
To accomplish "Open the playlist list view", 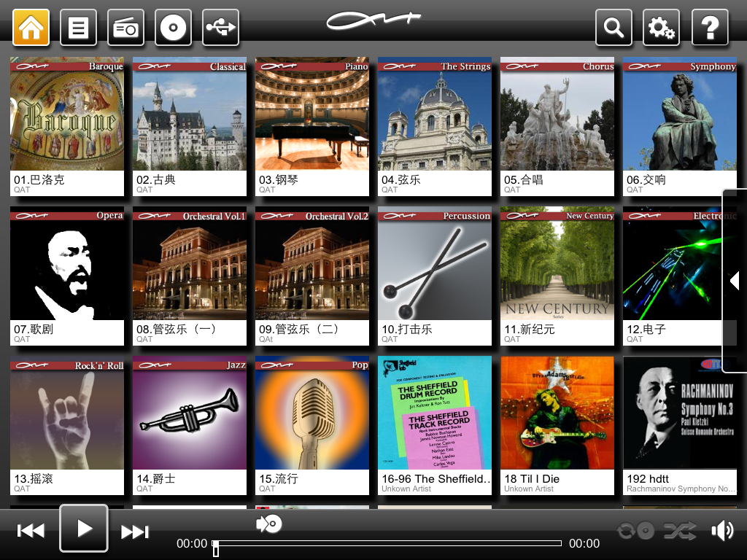I will pyautogui.click(x=79, y=28).
